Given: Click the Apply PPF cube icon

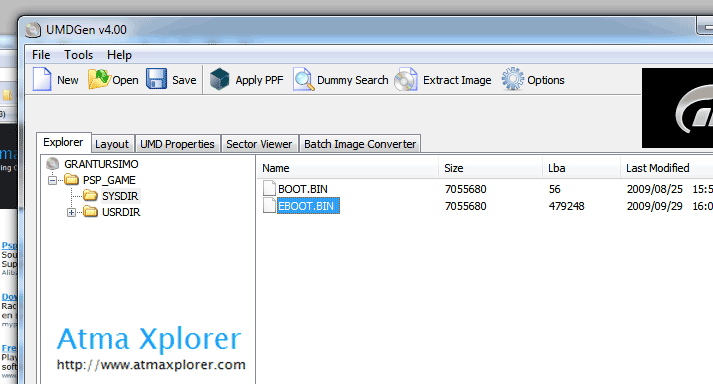Looking at the screenshot, I should coord(220,79).
